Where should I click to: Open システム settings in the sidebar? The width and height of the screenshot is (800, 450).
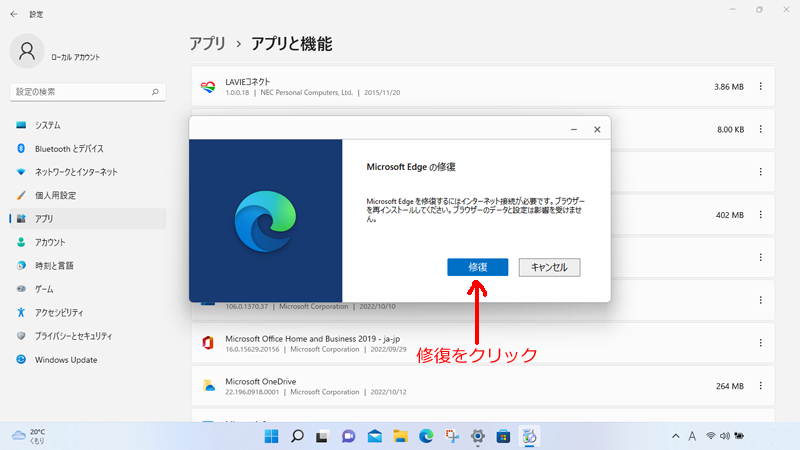click(x=47, y=125)
